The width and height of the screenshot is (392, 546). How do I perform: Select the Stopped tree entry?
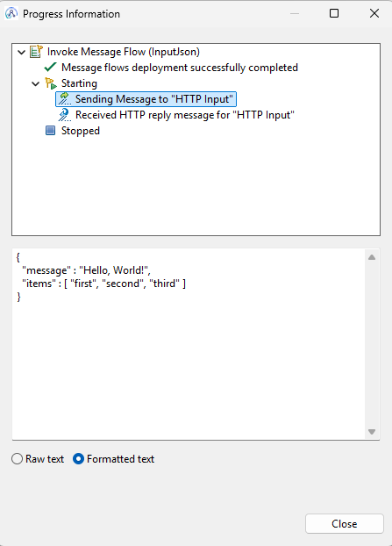(81, 131)
